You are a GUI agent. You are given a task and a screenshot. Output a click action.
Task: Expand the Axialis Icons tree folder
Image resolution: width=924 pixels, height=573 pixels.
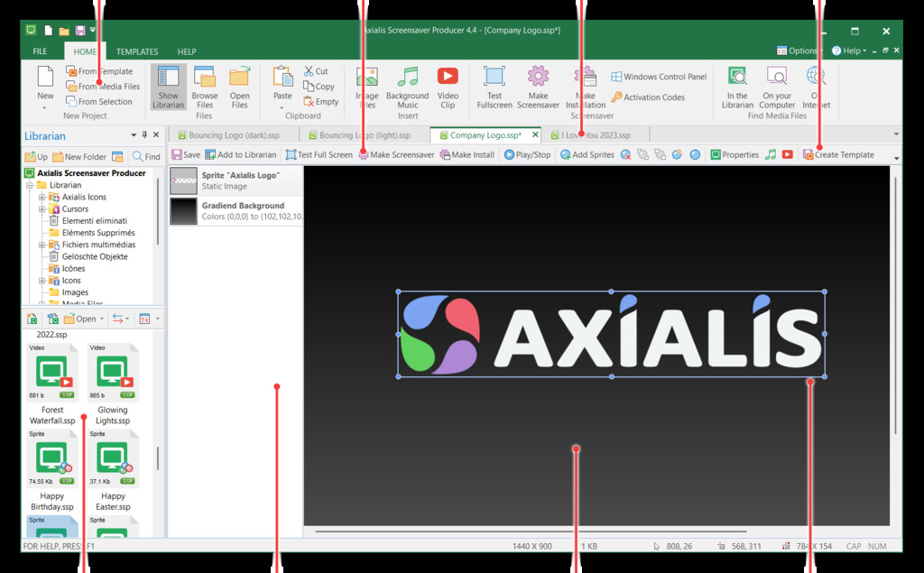point(42,197)
